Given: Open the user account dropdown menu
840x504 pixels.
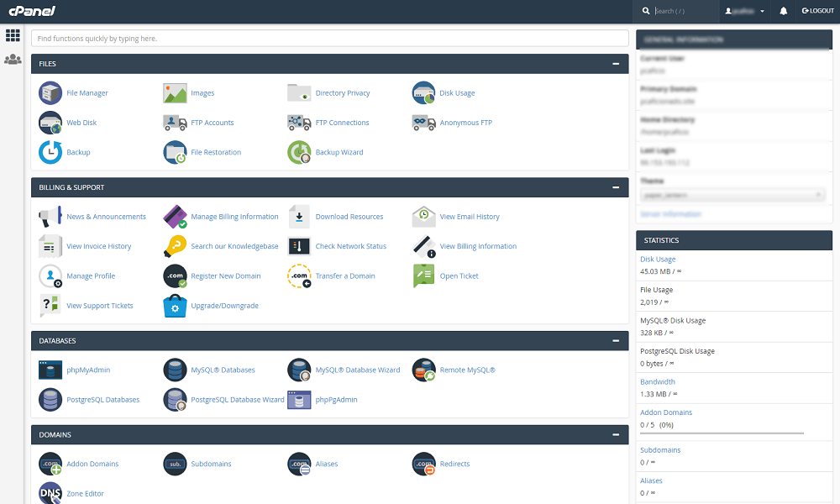Looking at the screenshot, I should click(x=744, y=11).
